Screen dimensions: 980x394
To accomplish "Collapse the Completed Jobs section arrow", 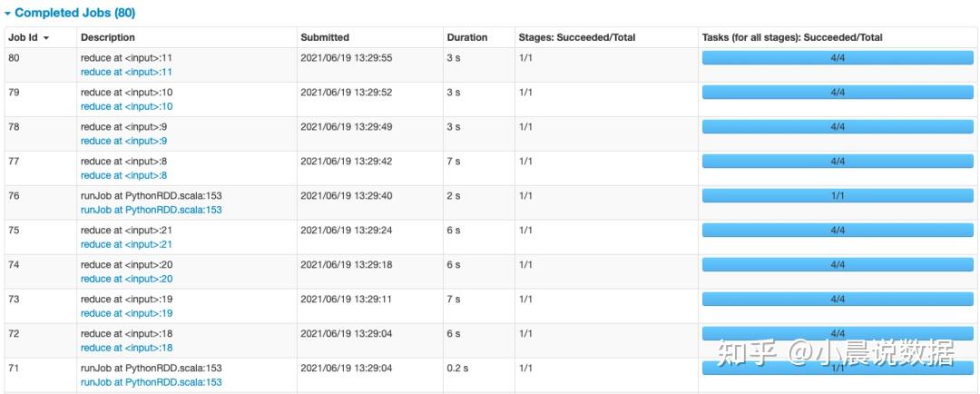I will (7, 14).
